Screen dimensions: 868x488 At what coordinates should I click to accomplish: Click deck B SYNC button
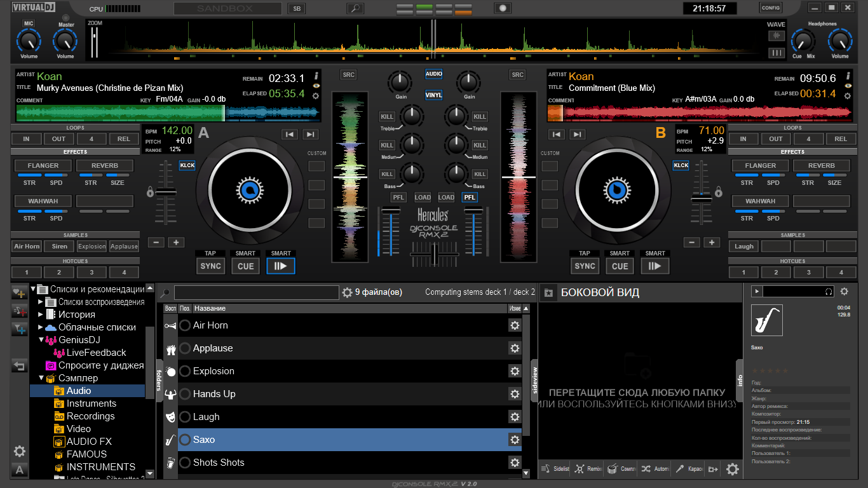(x=585, y=266)
